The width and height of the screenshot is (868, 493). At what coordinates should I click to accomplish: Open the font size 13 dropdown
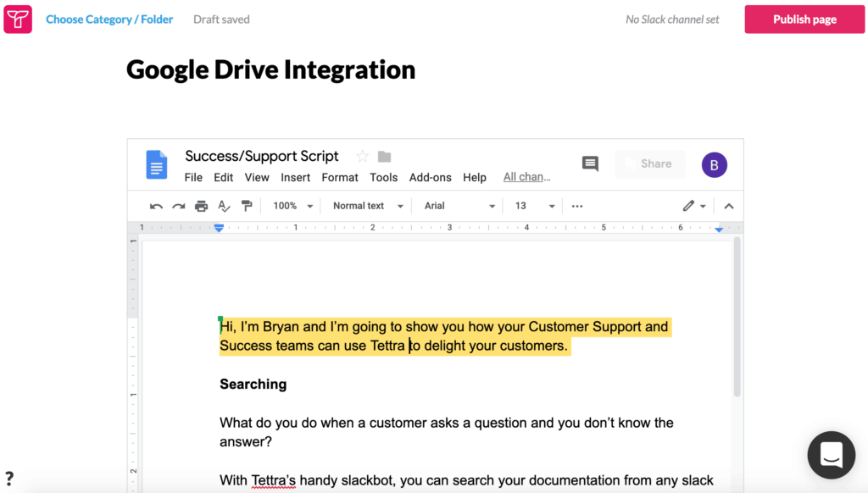click(534, 206)
